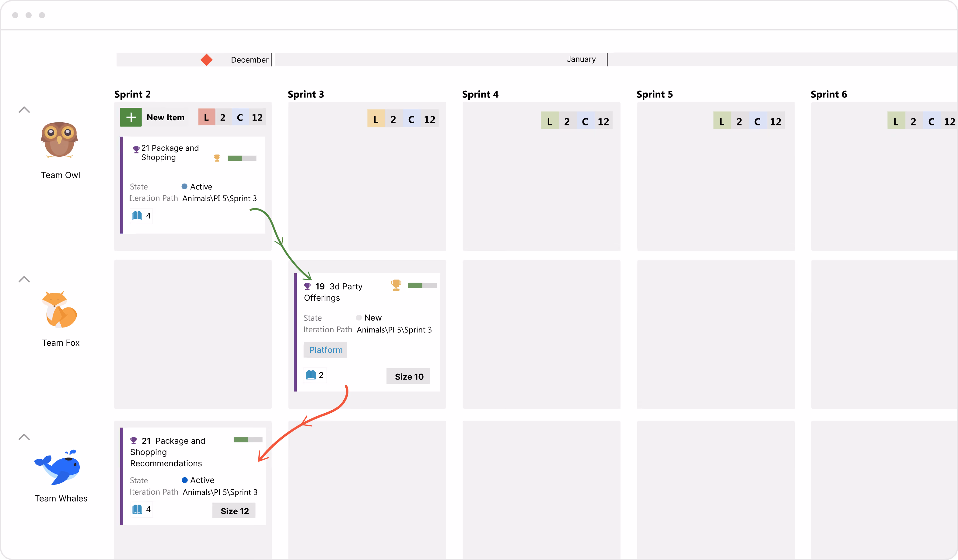Click purple trophy icon on 3d Party Offerings card

point(307,286)
